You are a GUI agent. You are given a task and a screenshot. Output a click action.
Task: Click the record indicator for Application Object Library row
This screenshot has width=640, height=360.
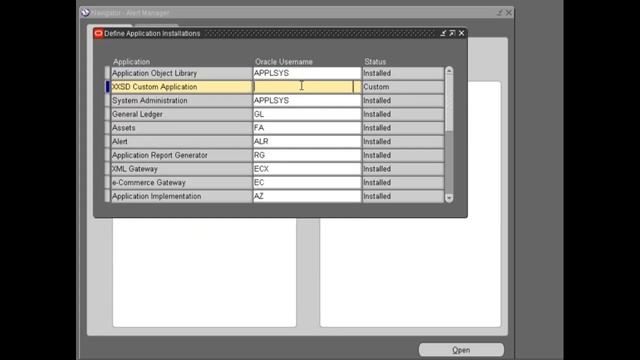[x=108, y=73]
